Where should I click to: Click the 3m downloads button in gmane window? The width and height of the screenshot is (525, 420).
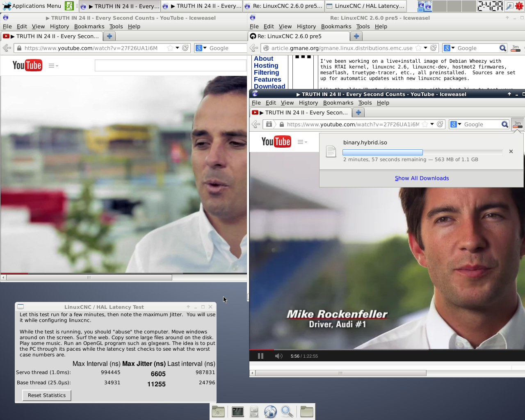coord(516,48)
